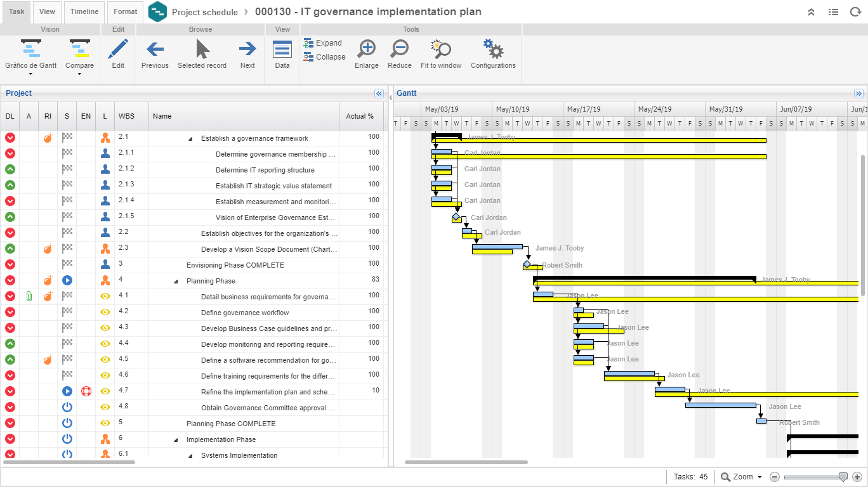Collapse the Project panel with double arrow
This screenshot has width=868, height=487.
pos(379,93)
